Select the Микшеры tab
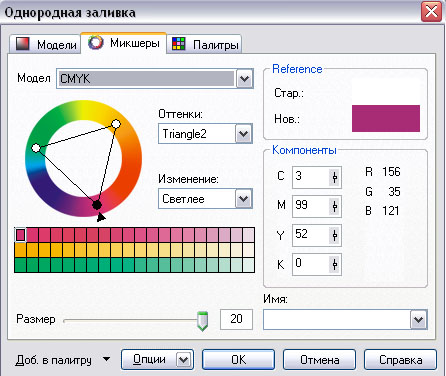This screenshot has height=376, width=446. 123,43
